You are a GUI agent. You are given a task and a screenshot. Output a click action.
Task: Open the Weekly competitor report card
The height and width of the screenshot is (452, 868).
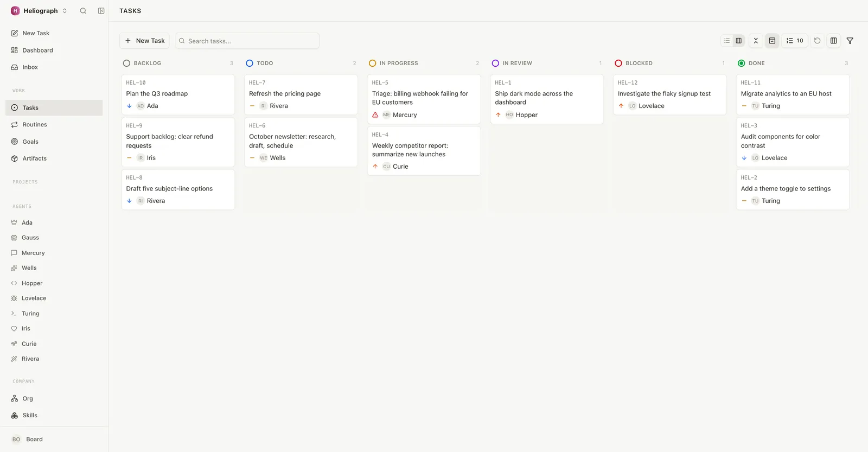424,151
